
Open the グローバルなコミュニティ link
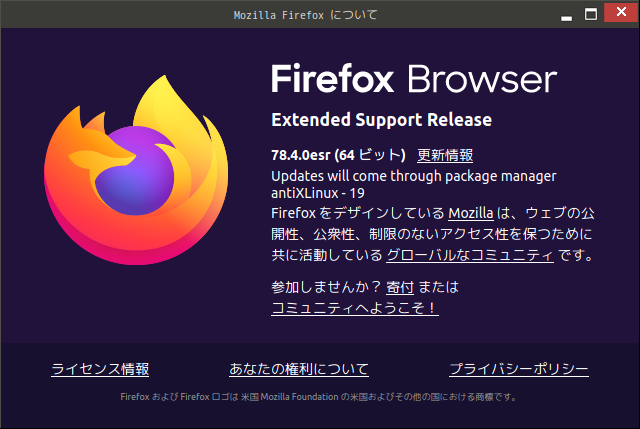pos(470,255)
